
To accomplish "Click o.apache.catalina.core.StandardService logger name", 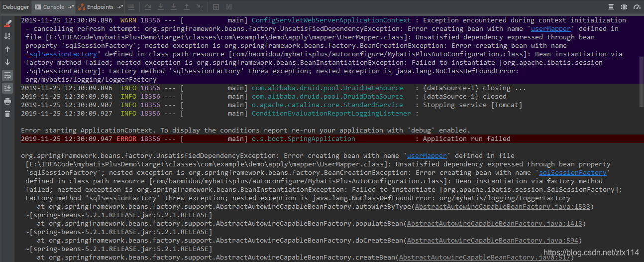I will pyautogui.click(x=327, y=105).
